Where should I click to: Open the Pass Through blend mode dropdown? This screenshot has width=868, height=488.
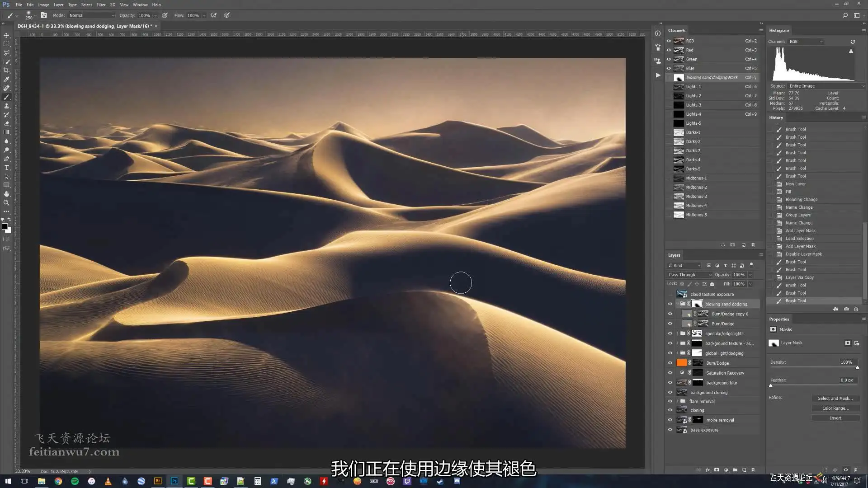[689, 275]
